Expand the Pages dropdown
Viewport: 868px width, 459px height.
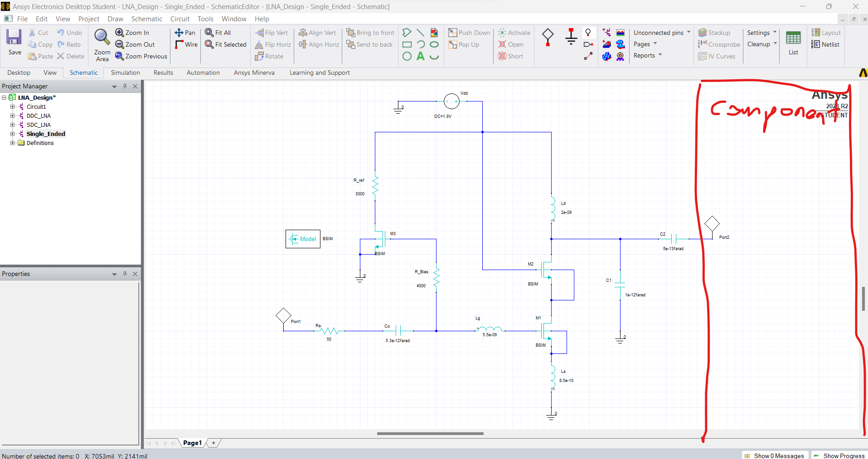tap(645, 44)
